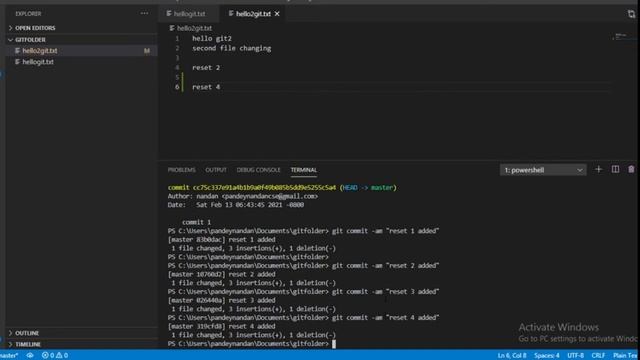This screenshot has width=640, height=360.
Task: Open errors and warnings count
Action: point(55,356)
